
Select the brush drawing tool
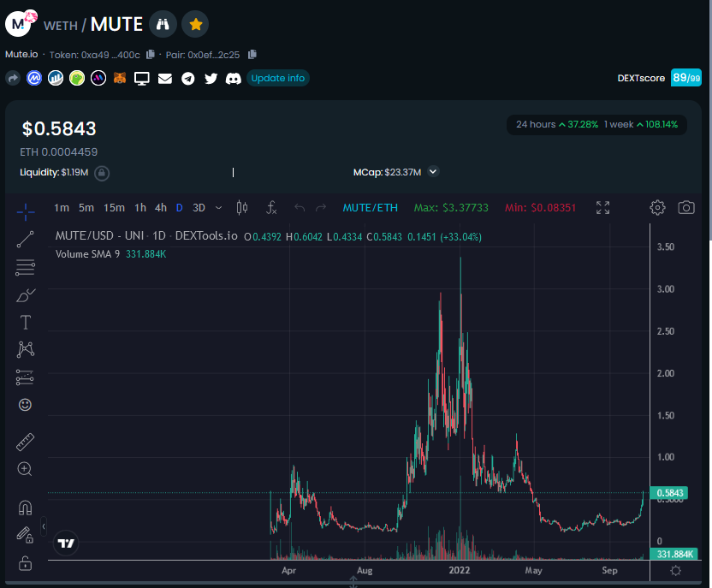point(26,295)
